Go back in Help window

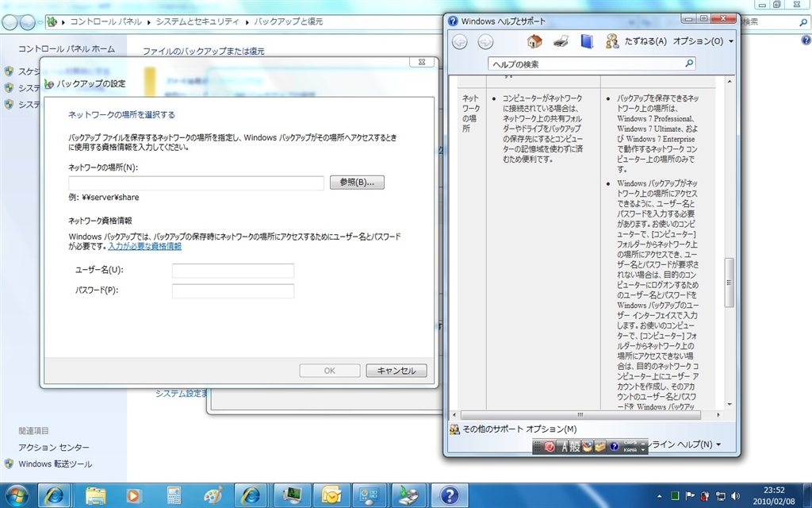(459, 42)
